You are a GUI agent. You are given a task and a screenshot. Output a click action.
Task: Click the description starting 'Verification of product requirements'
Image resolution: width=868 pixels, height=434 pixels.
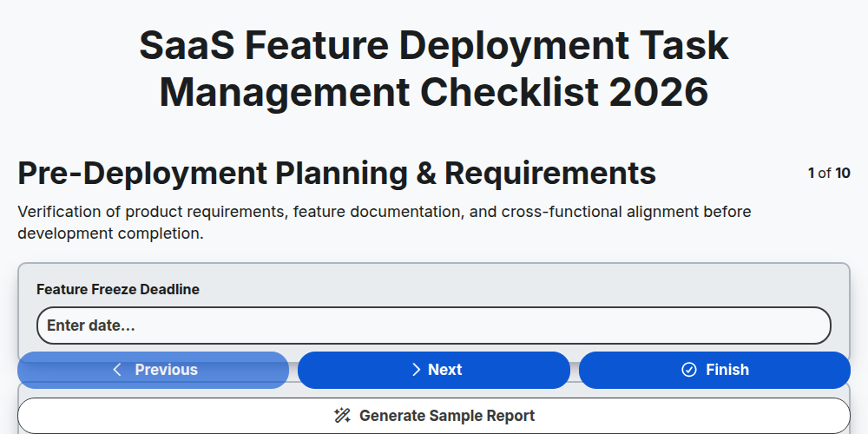tap(385, 222)
